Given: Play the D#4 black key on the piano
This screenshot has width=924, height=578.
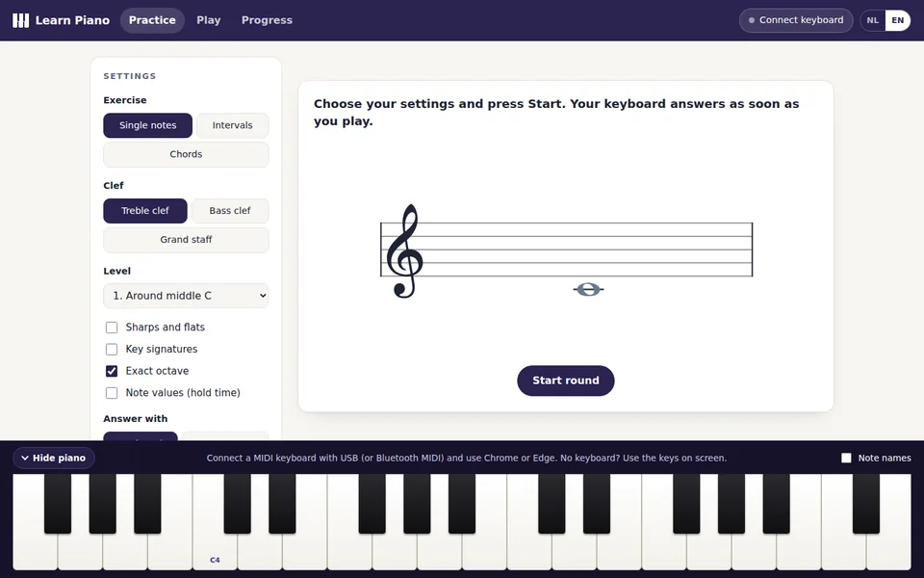Looking at the screenshot, I should click(282, 503).
